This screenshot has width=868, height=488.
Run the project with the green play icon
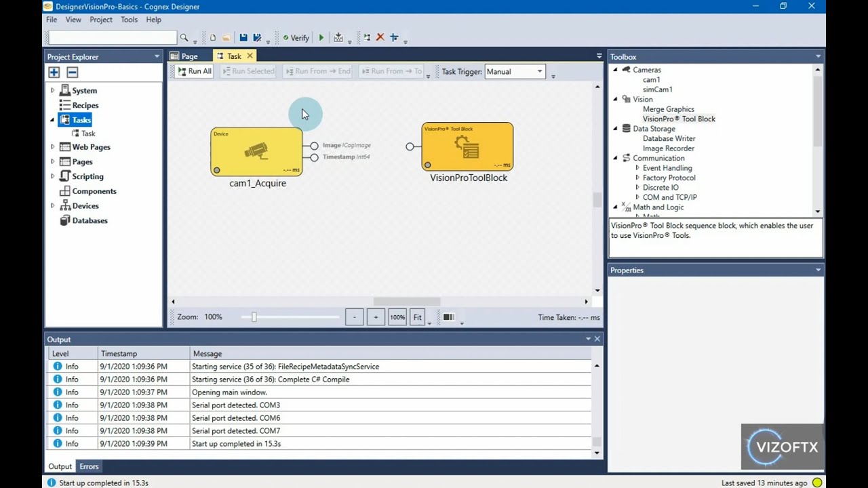[321, 38]
